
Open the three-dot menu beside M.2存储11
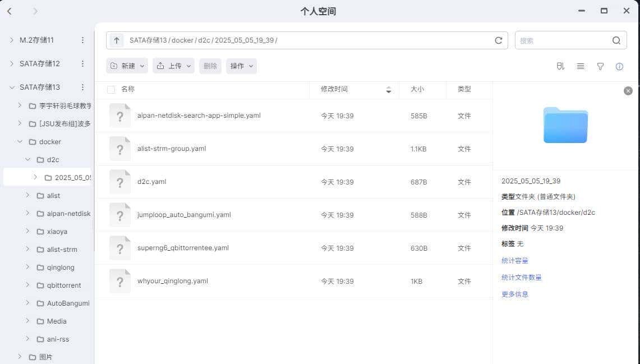pos(82,40)
